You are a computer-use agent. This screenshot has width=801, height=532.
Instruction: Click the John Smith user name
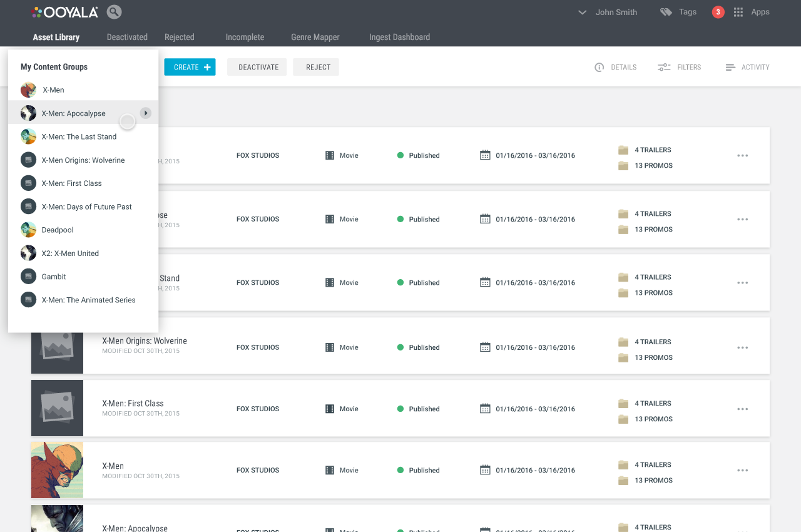coord(616,12)
